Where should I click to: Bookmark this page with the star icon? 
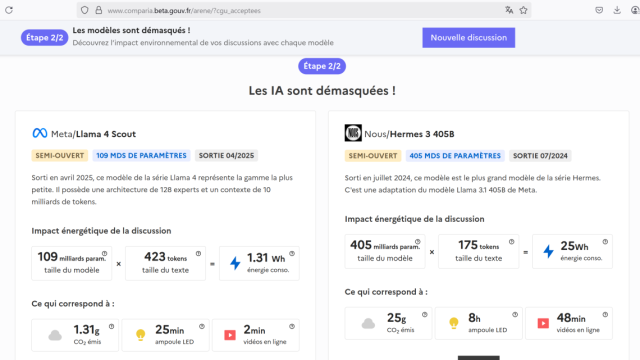[523, 10]
